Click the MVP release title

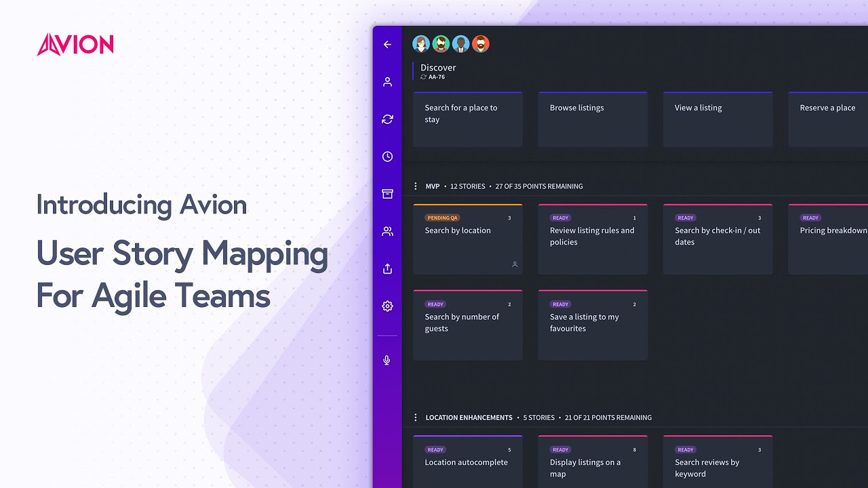(x=433, y=186)
